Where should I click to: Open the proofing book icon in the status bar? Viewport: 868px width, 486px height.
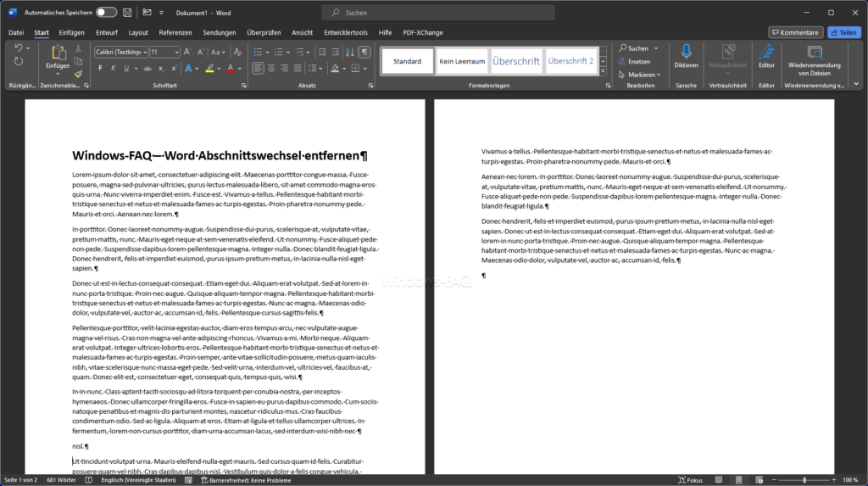coord(88,480)
